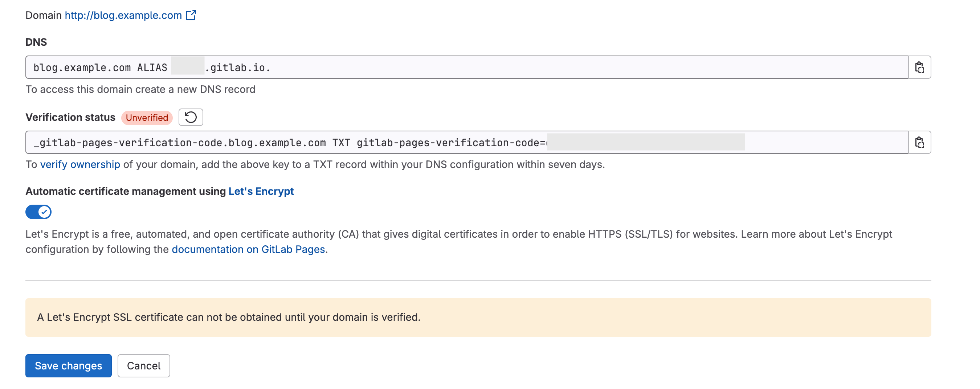Disable automatic Let's Encrypt certificate toggle
980x389 pixels.
pyautogui.click(x=38, y=212)
